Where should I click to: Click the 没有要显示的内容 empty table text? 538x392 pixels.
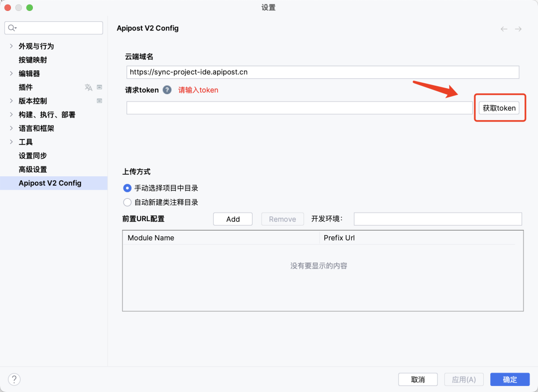[319, 266]
